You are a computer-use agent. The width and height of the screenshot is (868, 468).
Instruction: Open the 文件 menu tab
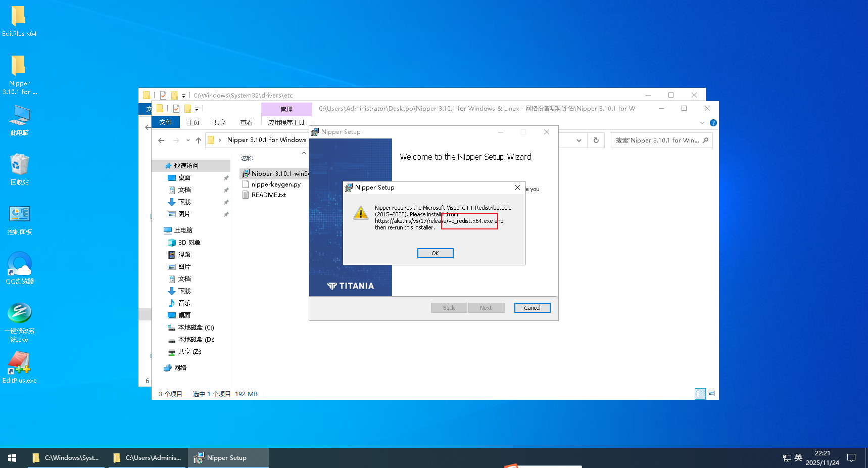point(166,122)
